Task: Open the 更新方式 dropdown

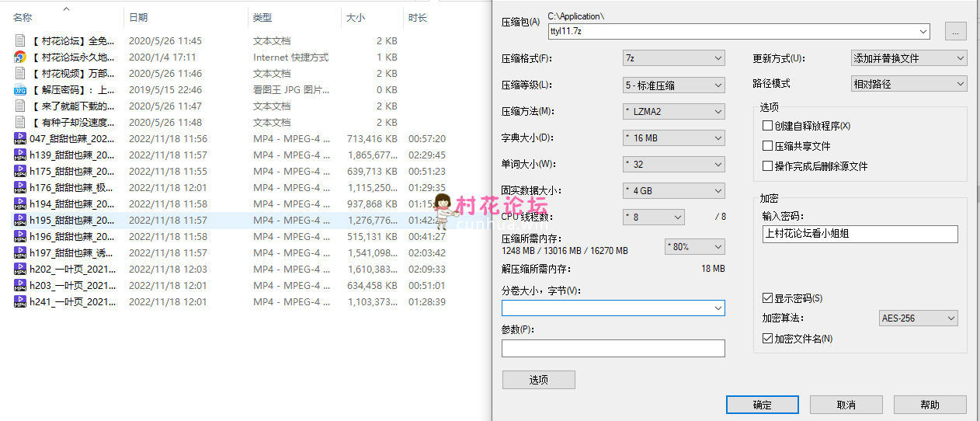Action: pos(909,58)
